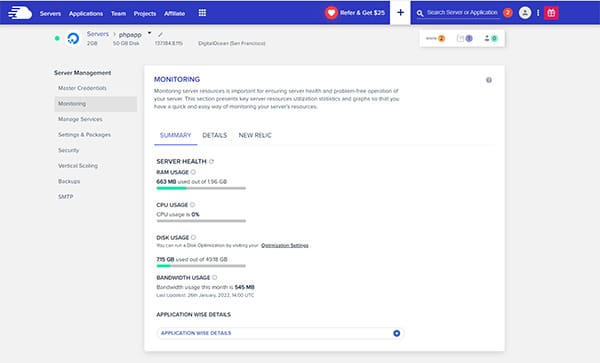Click RAM Usage info icon
600x363 pixels.
(193, 172)
